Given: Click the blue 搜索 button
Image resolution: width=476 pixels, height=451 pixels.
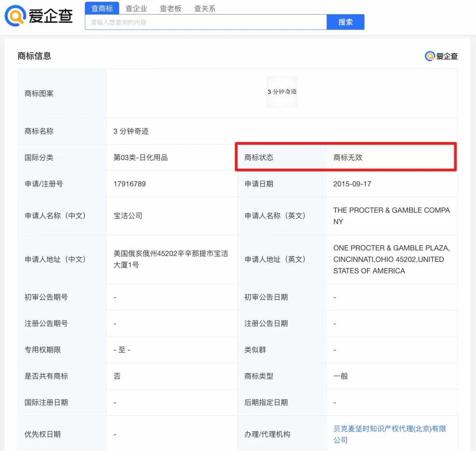Looking at the screenshot, I should coord(346,22).
